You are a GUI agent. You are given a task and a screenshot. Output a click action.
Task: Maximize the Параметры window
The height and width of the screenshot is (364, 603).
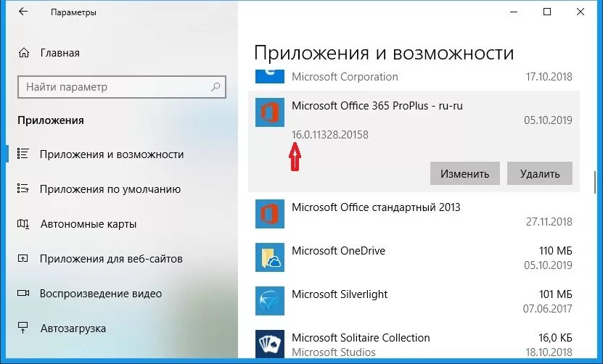pos(547,12)
